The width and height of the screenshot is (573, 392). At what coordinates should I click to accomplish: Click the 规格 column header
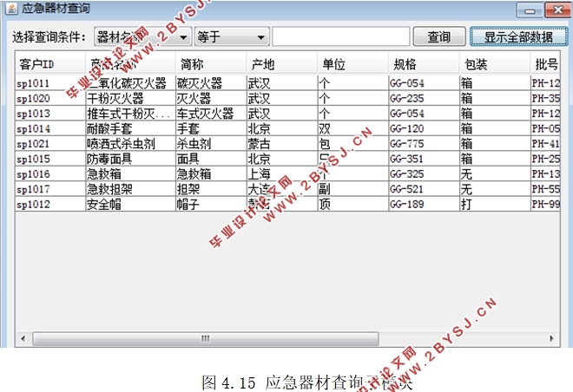(x=424, y=64)
